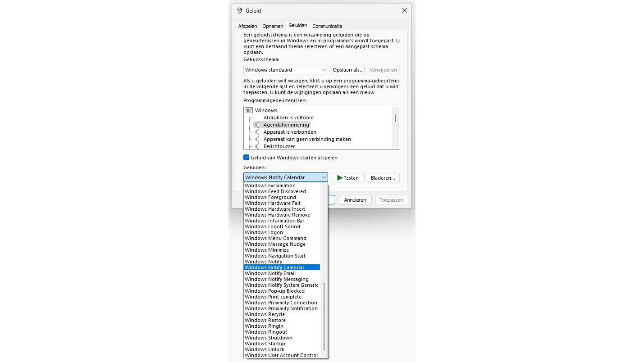
Task: Switch to the Afspelen tab
Action: coord(247,26)
